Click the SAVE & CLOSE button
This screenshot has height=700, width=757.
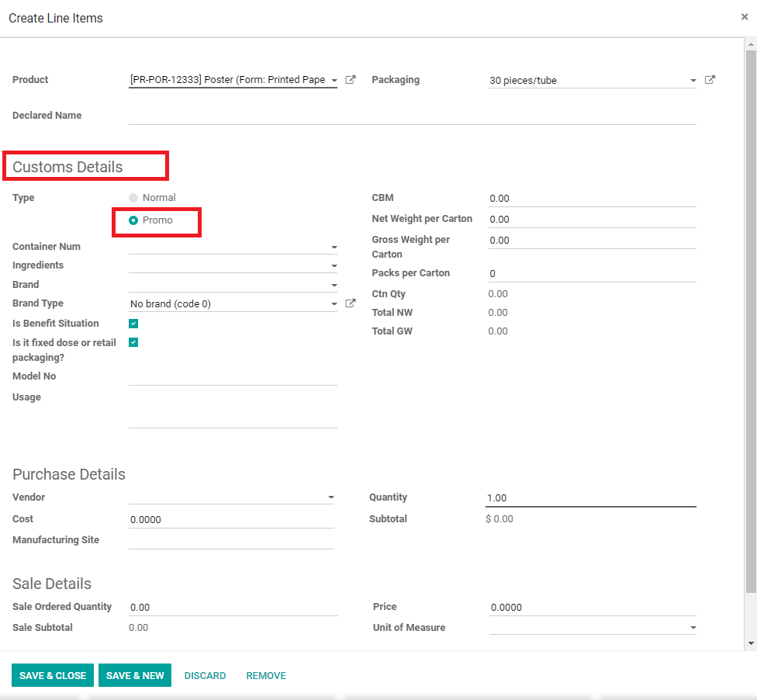53,675
